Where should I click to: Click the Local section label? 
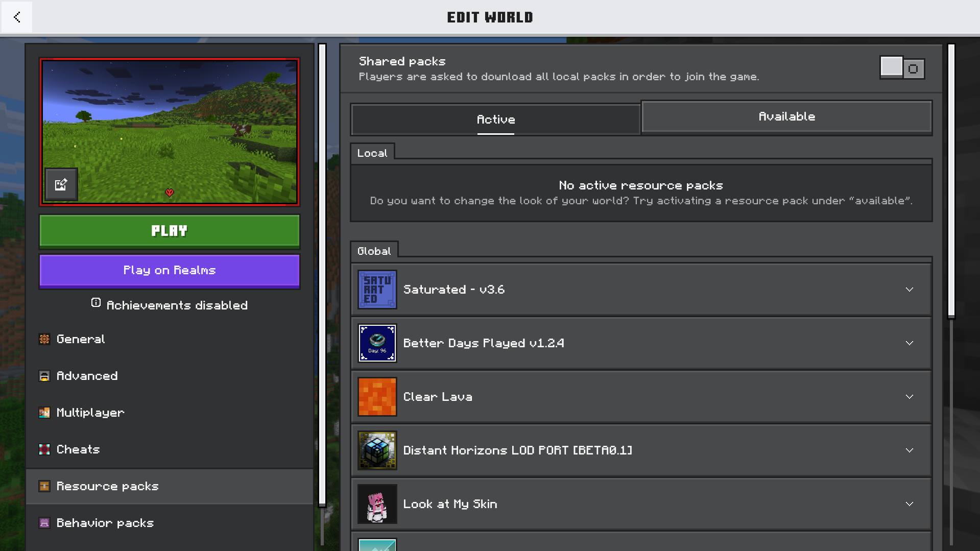(x=372, y=153)
